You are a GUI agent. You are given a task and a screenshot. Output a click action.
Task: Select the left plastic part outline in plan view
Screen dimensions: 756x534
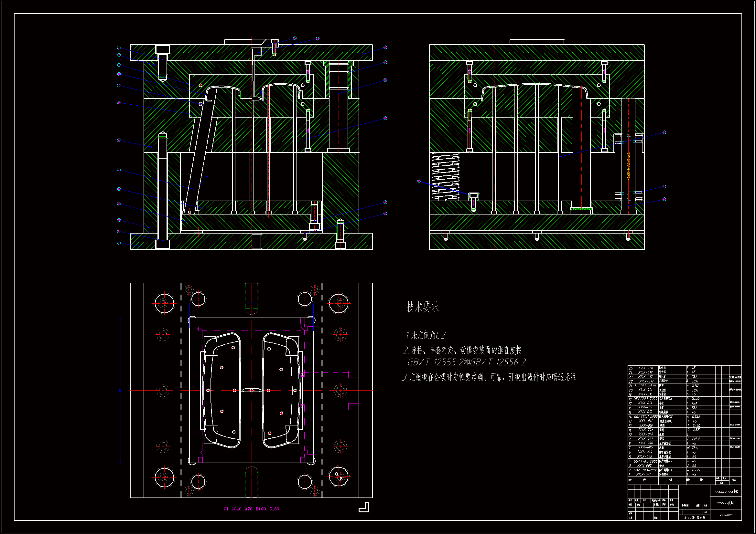[221, 390]
